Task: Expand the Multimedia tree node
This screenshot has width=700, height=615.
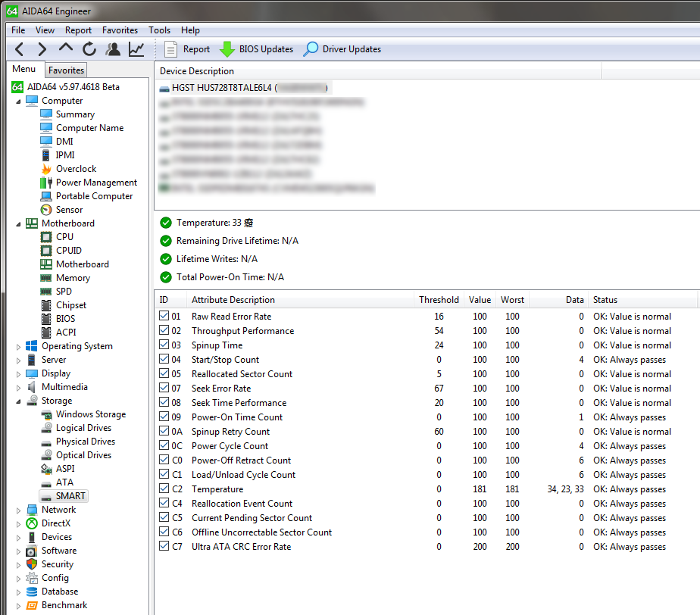Action: tap(18, 388)
